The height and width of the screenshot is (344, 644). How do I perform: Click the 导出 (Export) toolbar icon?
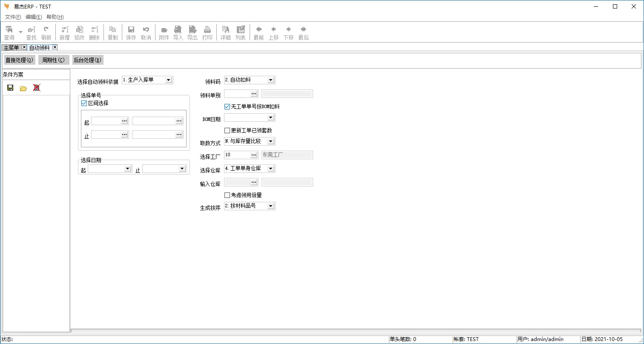coord(193,32)
